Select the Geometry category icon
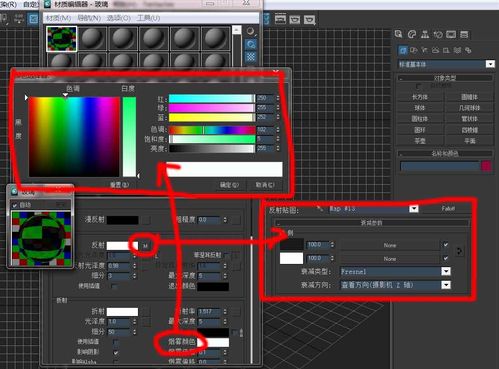 [403, 50]
